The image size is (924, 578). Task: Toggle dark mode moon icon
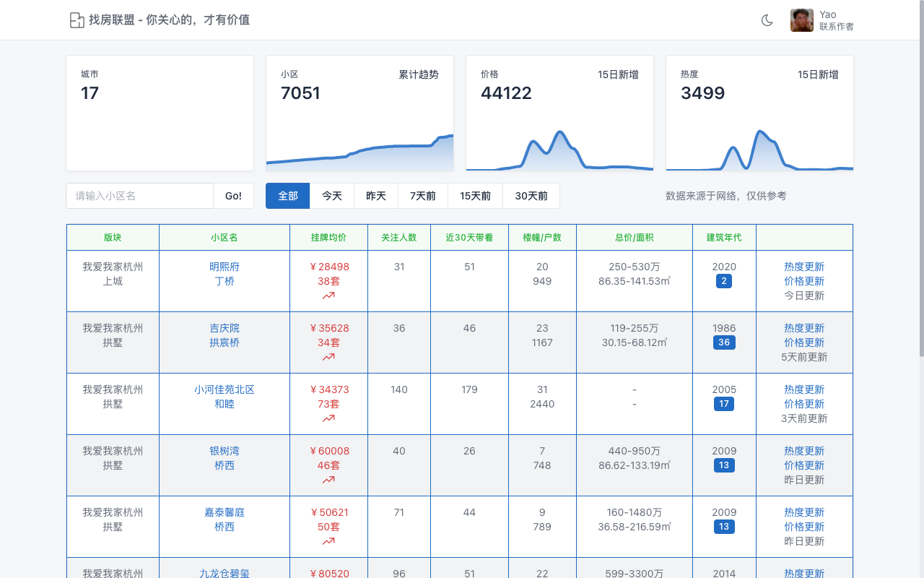pyautogui.click(x=767, y=20)
